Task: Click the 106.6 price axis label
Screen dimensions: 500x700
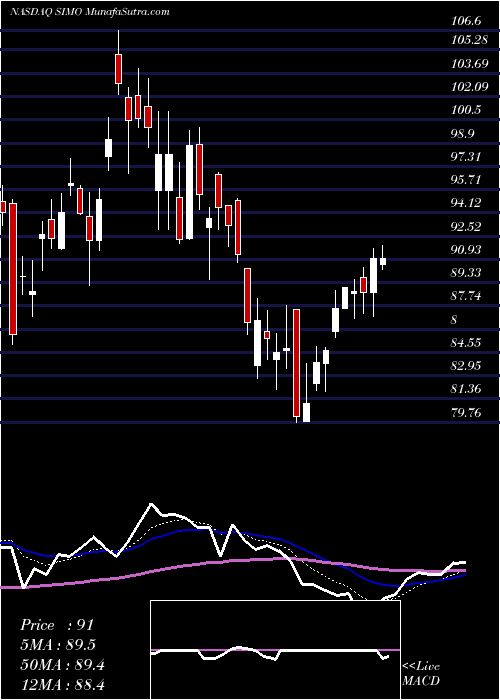Action: click(467, 21)
